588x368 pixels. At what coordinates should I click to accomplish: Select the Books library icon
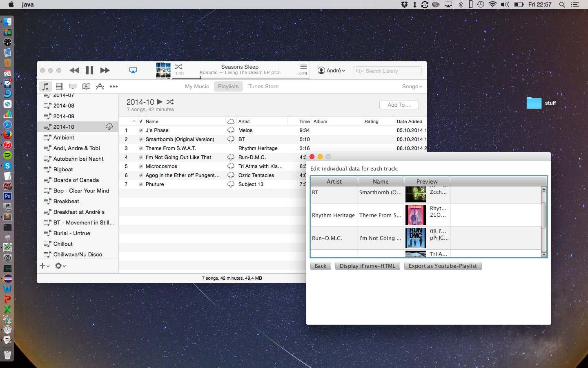(x=86, y=86)
